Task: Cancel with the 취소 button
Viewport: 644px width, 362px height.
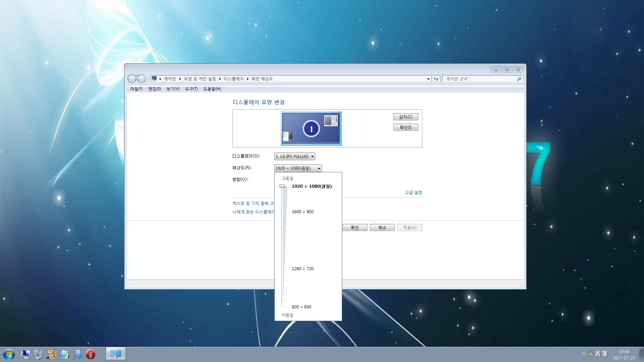Action: tap(382, 228)
